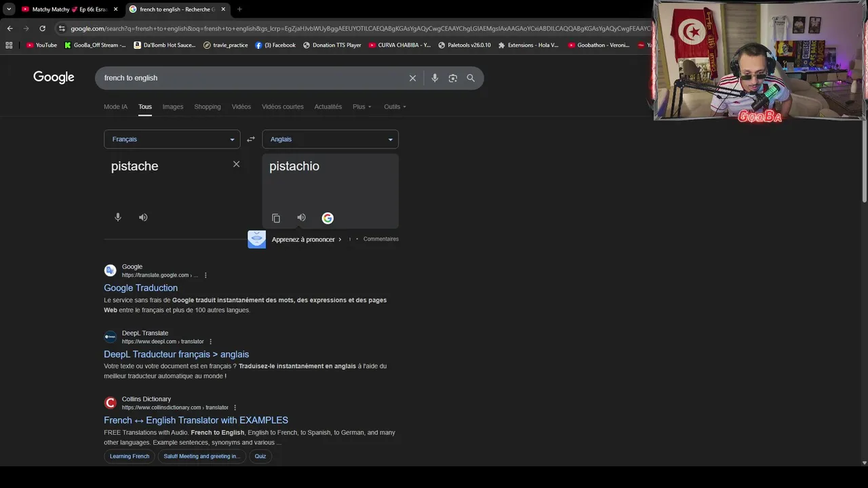The image size is (868, 488).
Task: Open the Extensions - Hola bookmark
Action: point(528,45)
